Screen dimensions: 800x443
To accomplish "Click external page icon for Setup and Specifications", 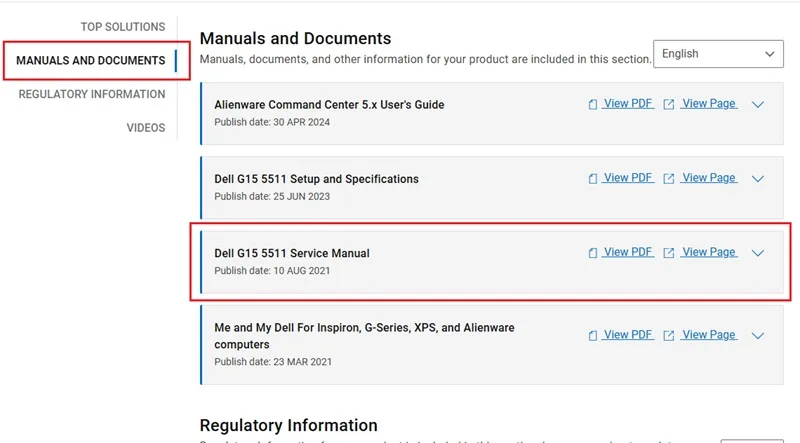I will coord(668,179).
